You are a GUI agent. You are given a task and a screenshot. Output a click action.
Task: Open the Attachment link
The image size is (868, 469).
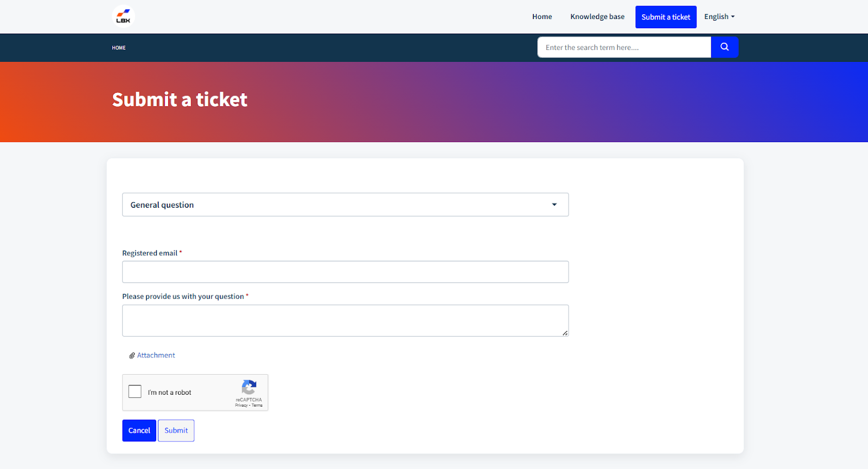tap(156, 355)
